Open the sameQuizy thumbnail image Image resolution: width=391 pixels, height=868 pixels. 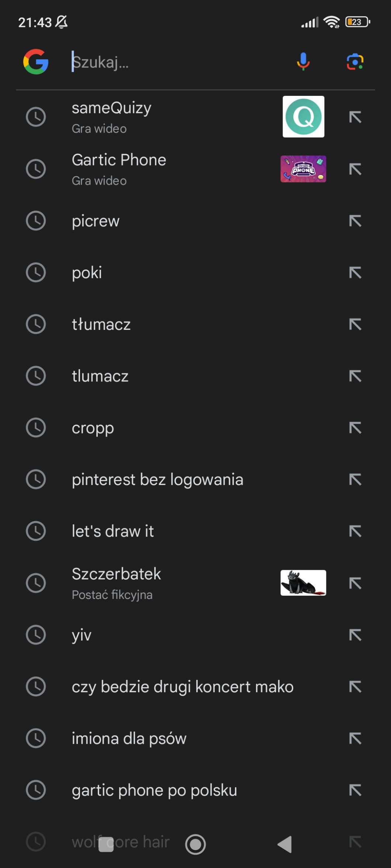pyautogui.click(x=303, y=117)
